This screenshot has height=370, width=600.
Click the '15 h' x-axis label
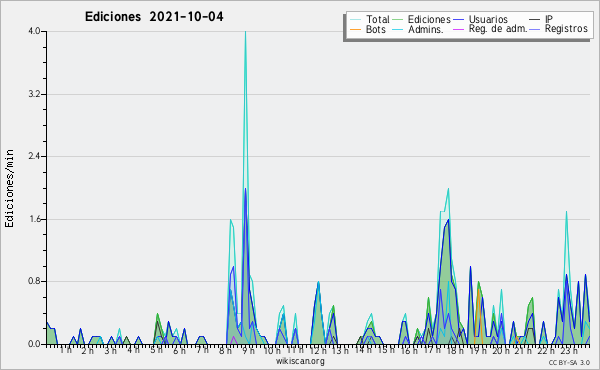(386, 350)
